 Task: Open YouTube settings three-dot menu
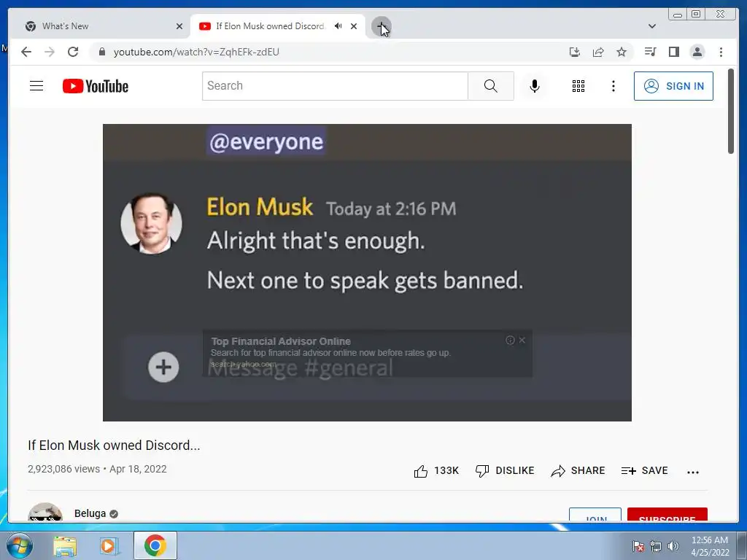pyautogui.click(x=613, y=86)
